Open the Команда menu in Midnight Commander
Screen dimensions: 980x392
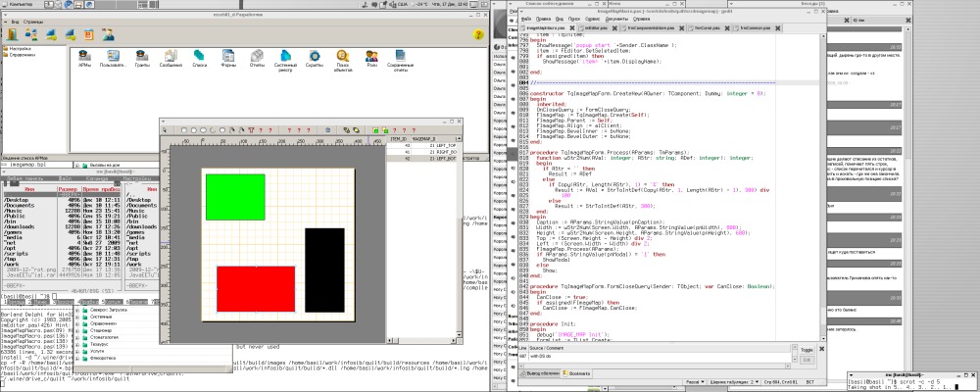[x=97, y=178]
